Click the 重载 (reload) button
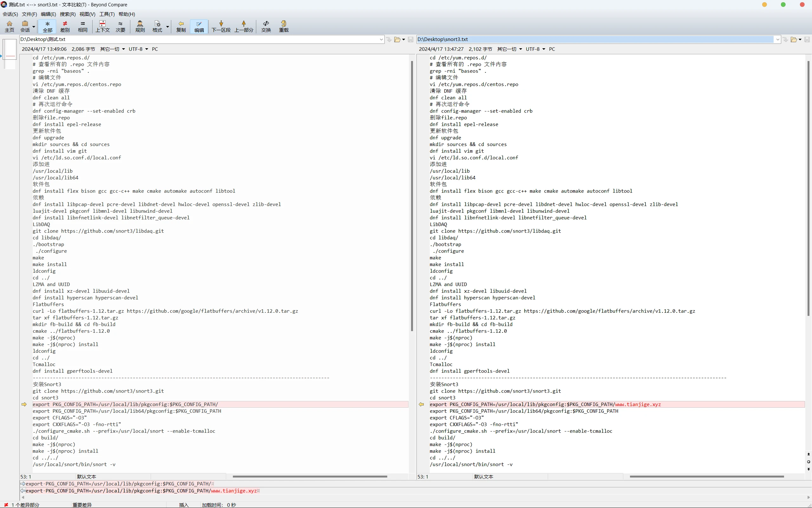 284,26
